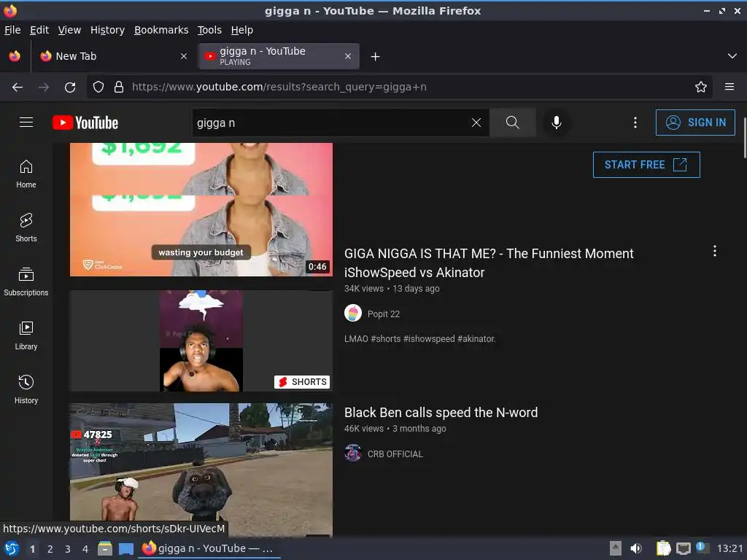Open Subscriptions in the sidebar
This screenshot has width=747, height=560.
pyautogui.click(x=26, y=282)
